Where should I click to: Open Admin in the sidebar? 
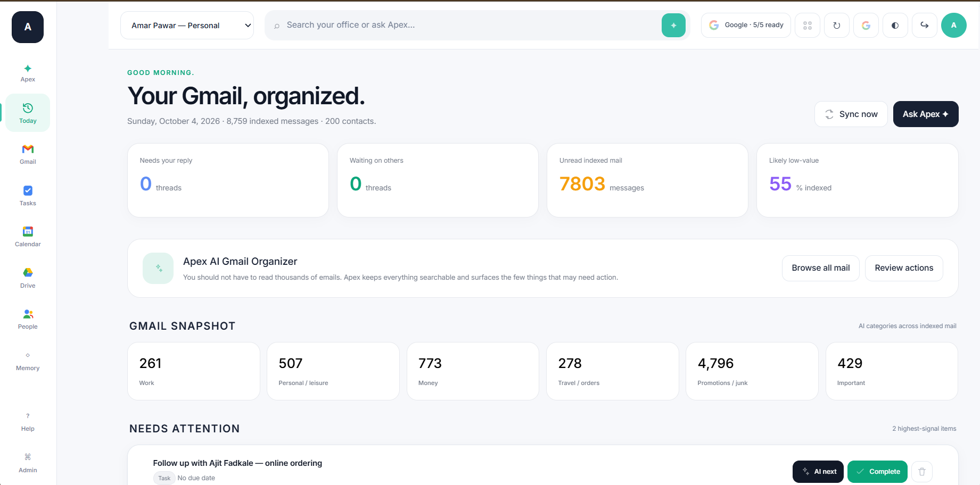pyautogui.click(x=28, y=463)
